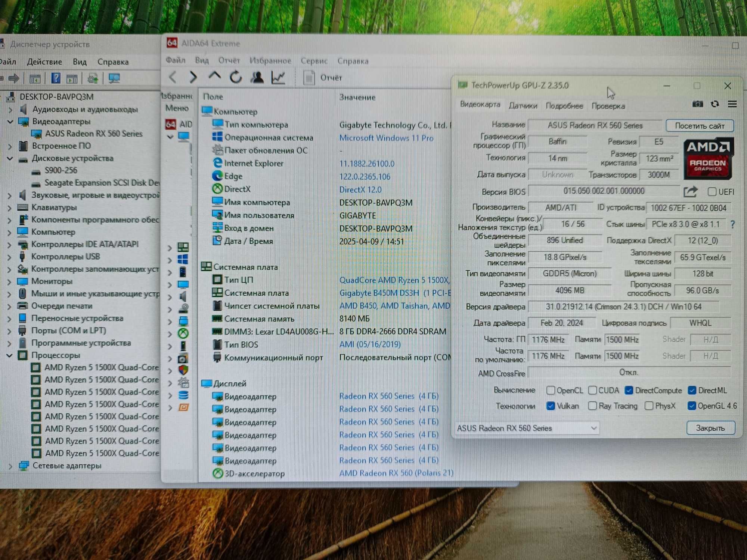This screenshot has height=560, width=747.
Task: Toggle the Ray Tracing checkbox
Action: click(592, 406)
